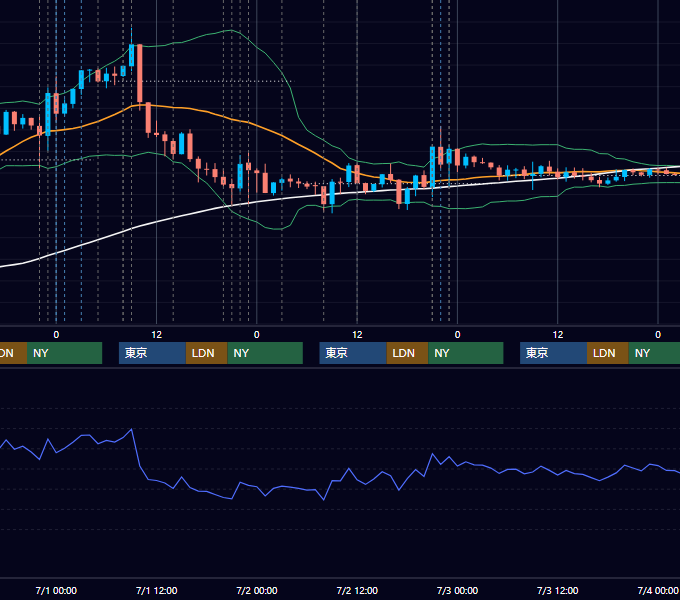Click the 7/1 12:00 date label
Screen dimensions: 680x600
click(157, 590)
